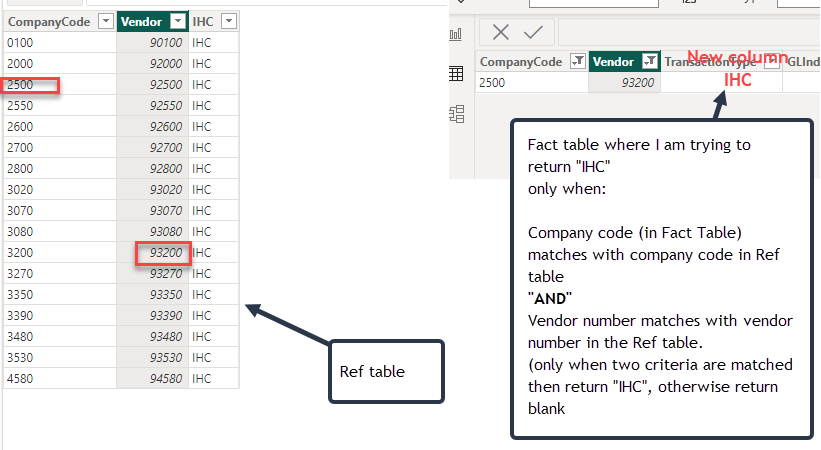
Task: Select CompanyCode cell 3020
Action: coord(60,189)
